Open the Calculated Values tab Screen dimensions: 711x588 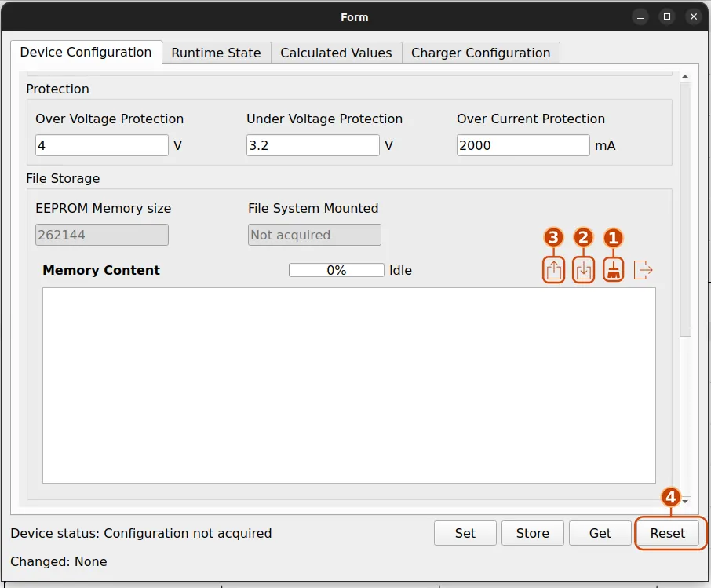(x=336, y=53)
